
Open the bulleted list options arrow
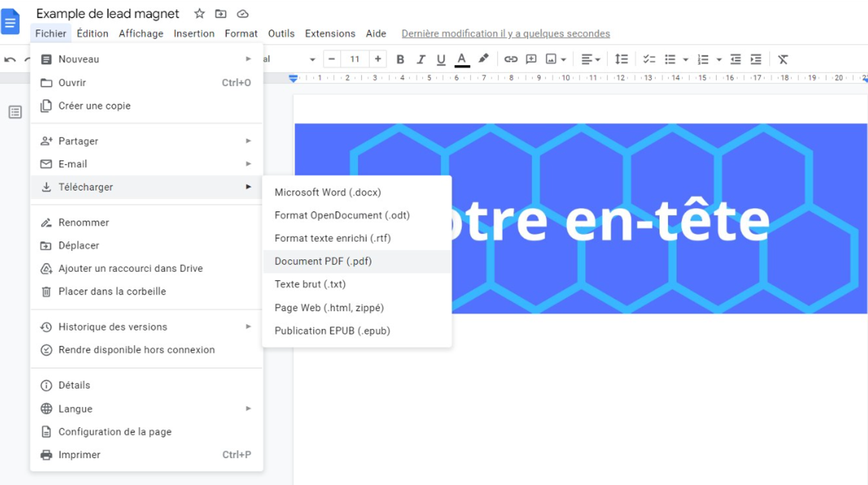pyautogui.click(x=685, y=59)
